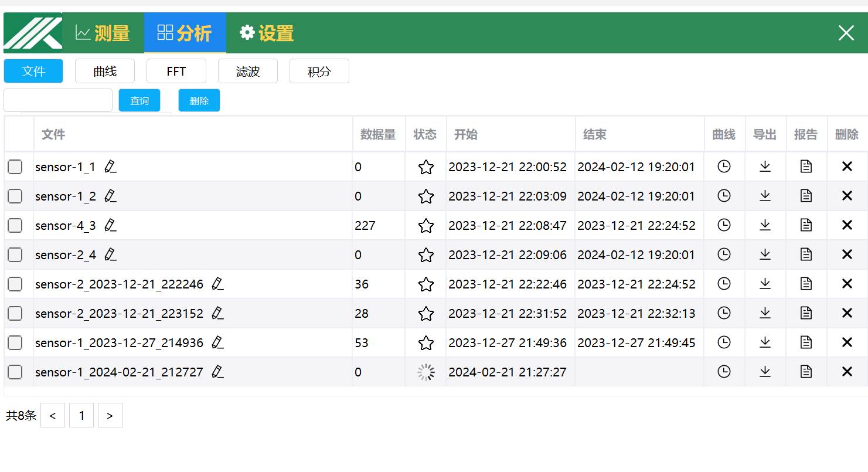Screen dimensions: 868x472
Task: Edit sensor-2_4 file name pencil
Action: (110, 254)
